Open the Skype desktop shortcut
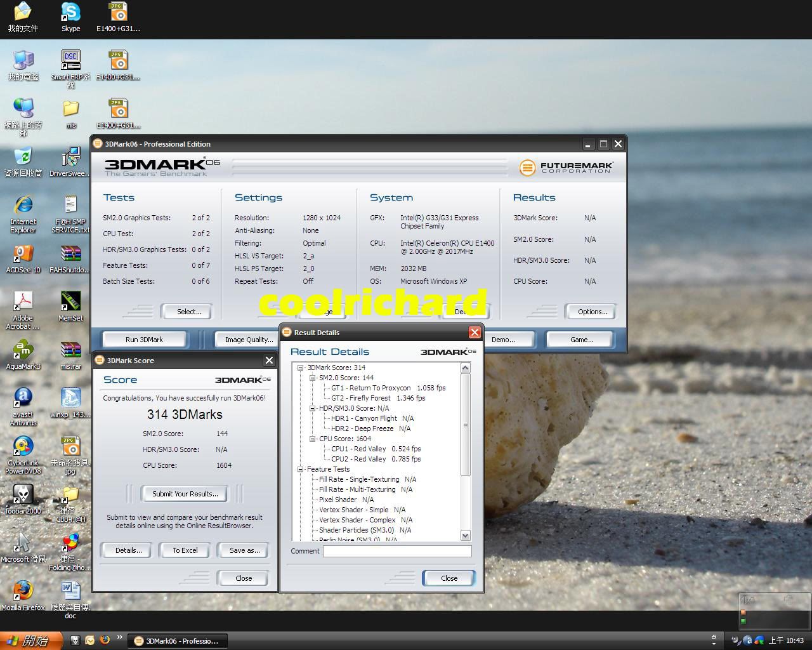Screen dimensions: 812x650 [70, 17]
